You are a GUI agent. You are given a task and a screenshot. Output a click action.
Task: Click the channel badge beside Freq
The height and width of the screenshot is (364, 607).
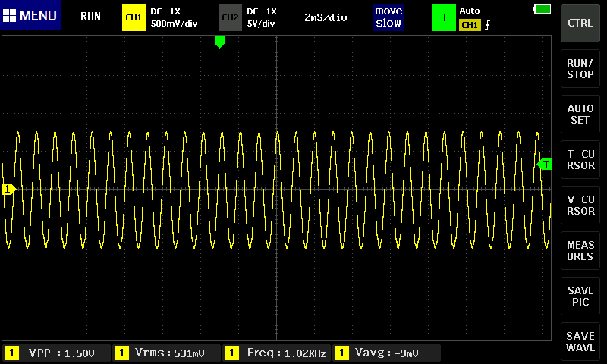click(231, 353)
